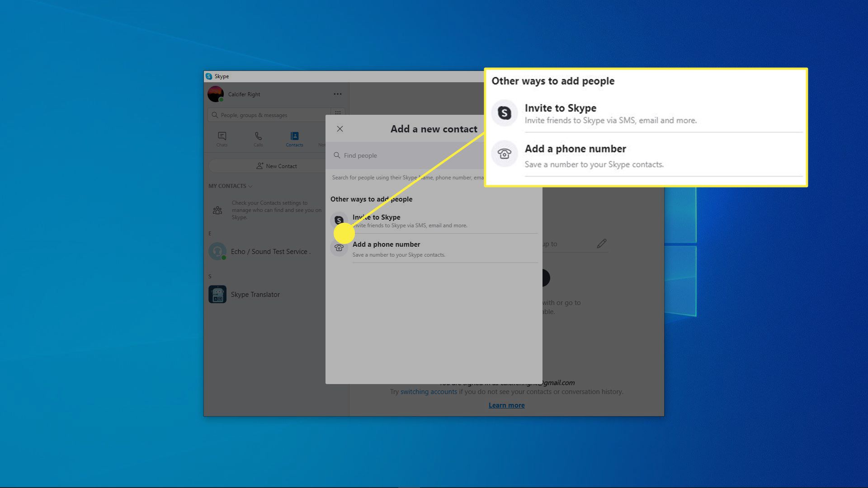Image resolution: width=868 pixels, height=488 pixels.
Task: Click the dial pad grid icon
Action: click(x=338, y=113)
